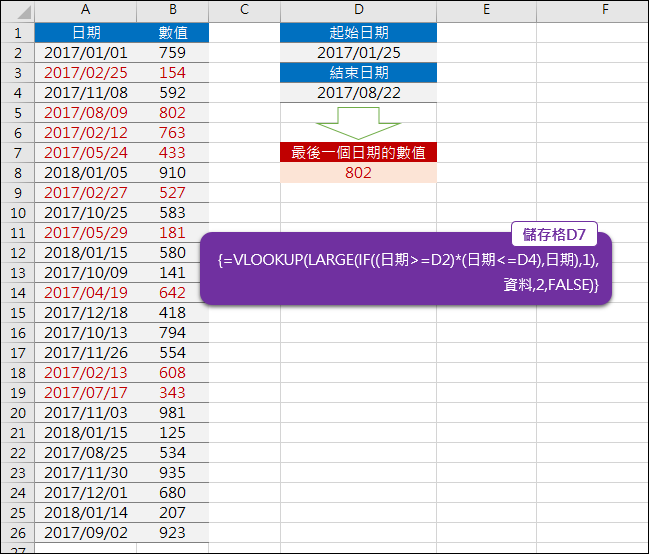Select date cell 2017/02/25
This screenshot has width=649, height=554.
(86, 72)
